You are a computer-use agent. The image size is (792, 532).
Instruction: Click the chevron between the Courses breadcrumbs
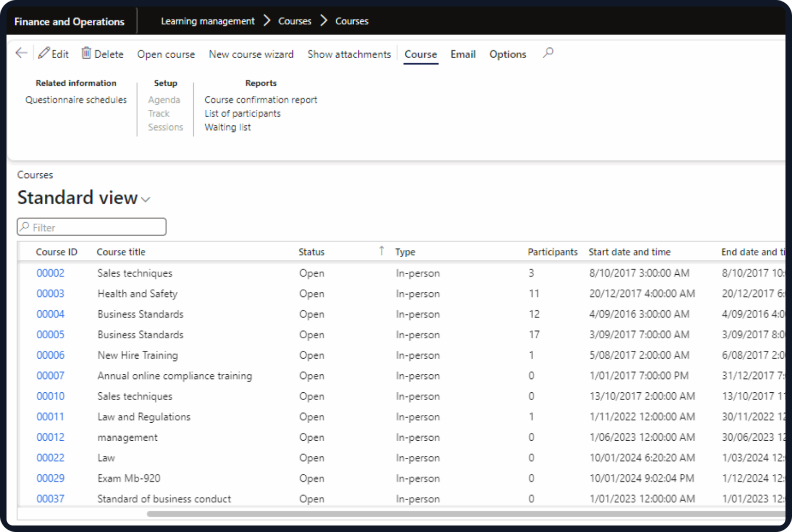tap(324, 21)
